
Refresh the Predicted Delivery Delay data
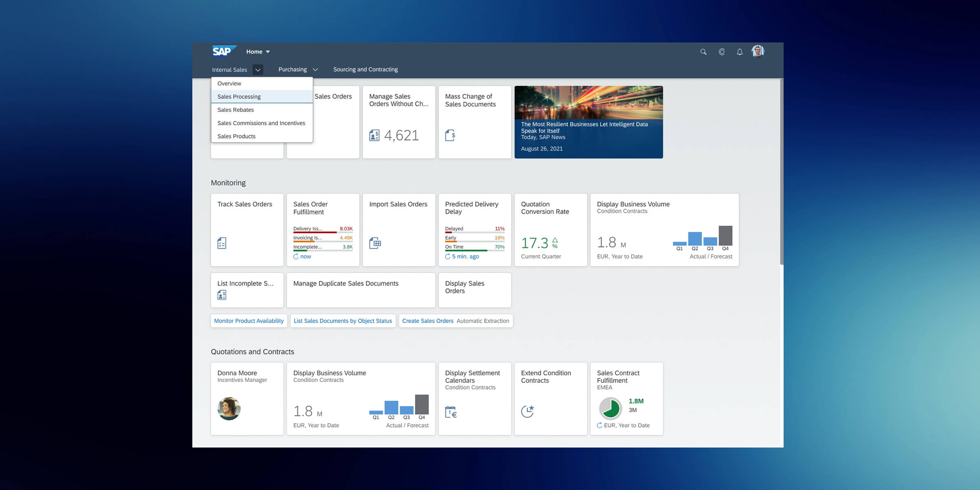[x=448, y=256]
